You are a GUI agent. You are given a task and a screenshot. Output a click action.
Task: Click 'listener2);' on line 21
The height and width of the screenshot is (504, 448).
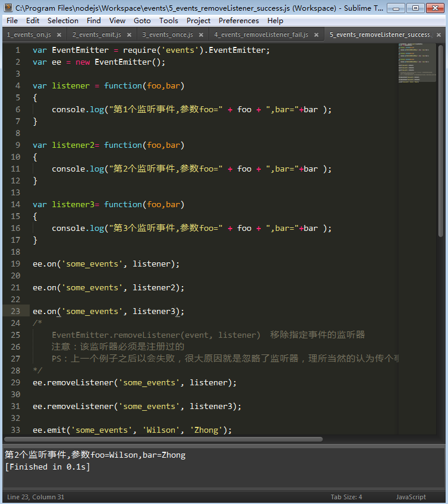159,288
